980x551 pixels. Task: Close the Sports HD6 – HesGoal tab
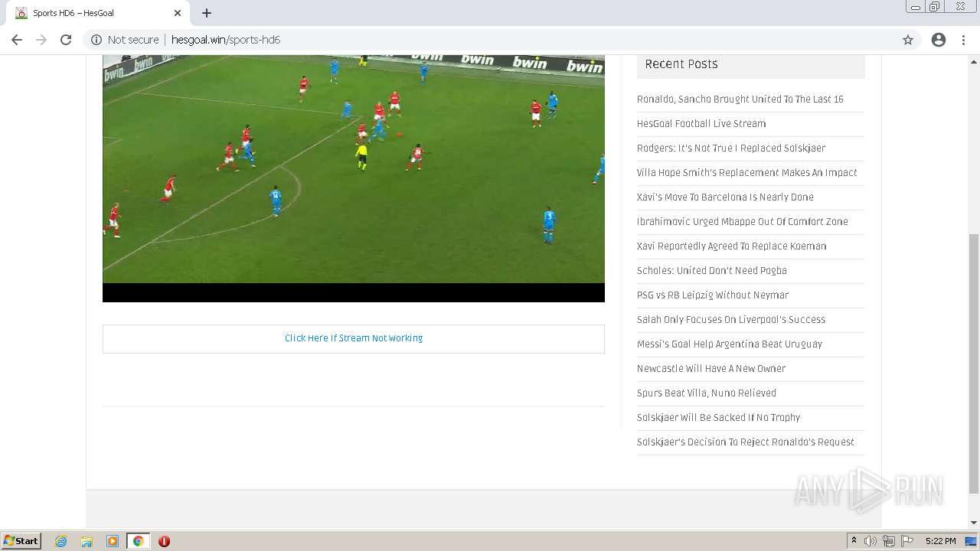(178, 13)
